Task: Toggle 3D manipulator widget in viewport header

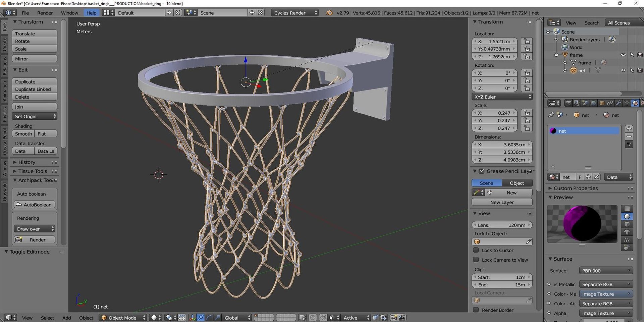Action: (192, 318)
